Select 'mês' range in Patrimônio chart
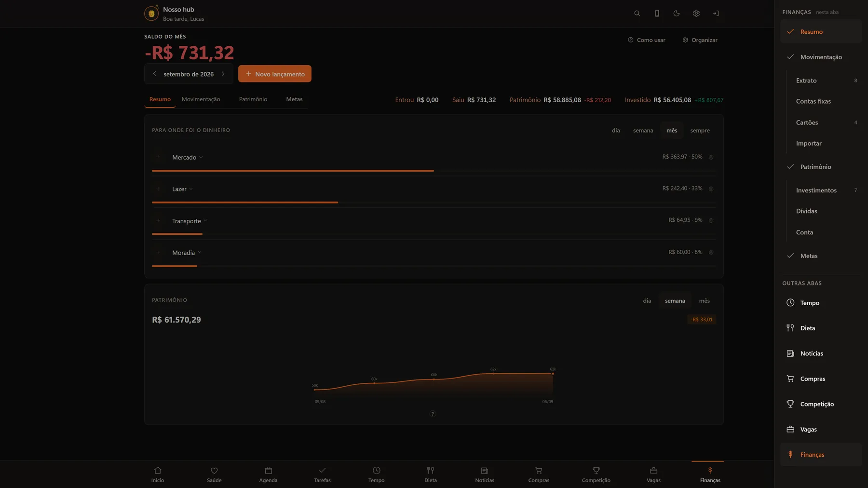The image size is (868, 488). point(704,301)
